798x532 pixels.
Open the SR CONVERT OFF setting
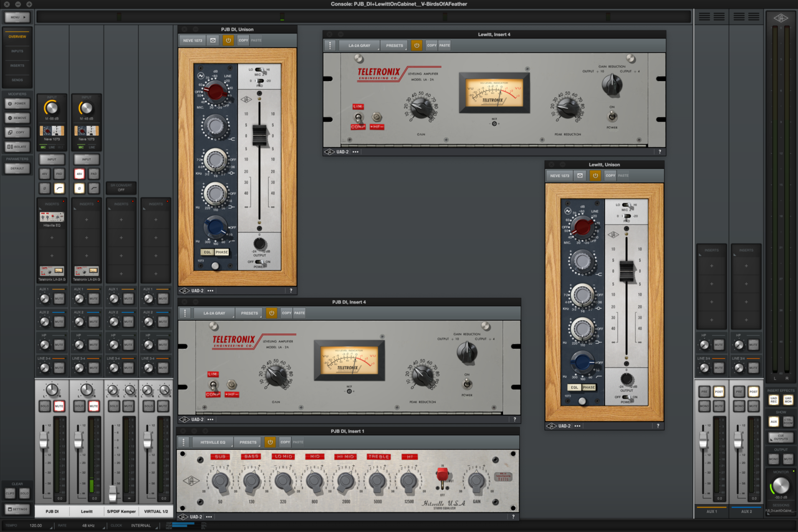pos(121,188)
